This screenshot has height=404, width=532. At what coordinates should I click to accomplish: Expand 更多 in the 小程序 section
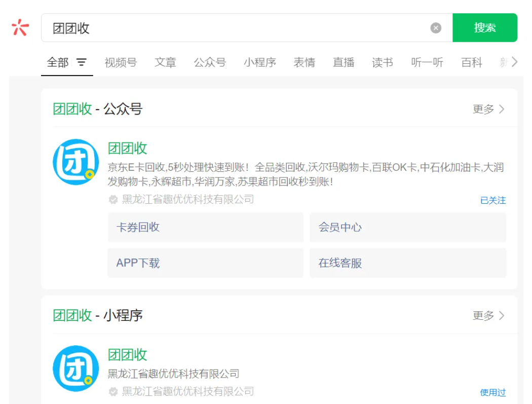tap(488, 315)
